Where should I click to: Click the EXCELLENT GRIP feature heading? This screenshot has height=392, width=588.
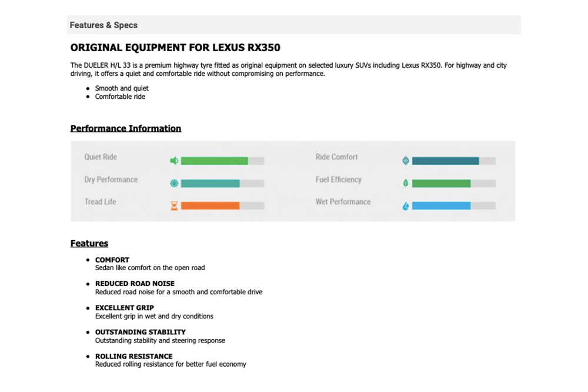click(125, 307)
